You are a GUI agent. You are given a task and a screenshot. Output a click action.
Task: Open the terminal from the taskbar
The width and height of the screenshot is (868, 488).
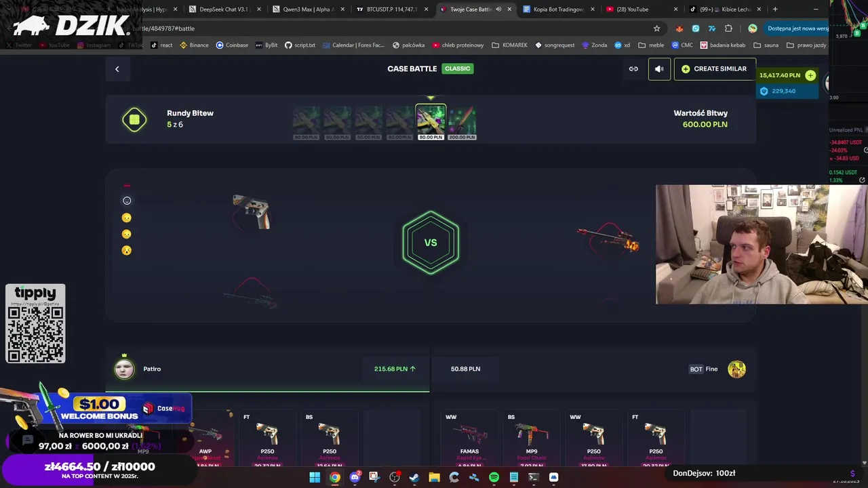[x=534, y=477]
